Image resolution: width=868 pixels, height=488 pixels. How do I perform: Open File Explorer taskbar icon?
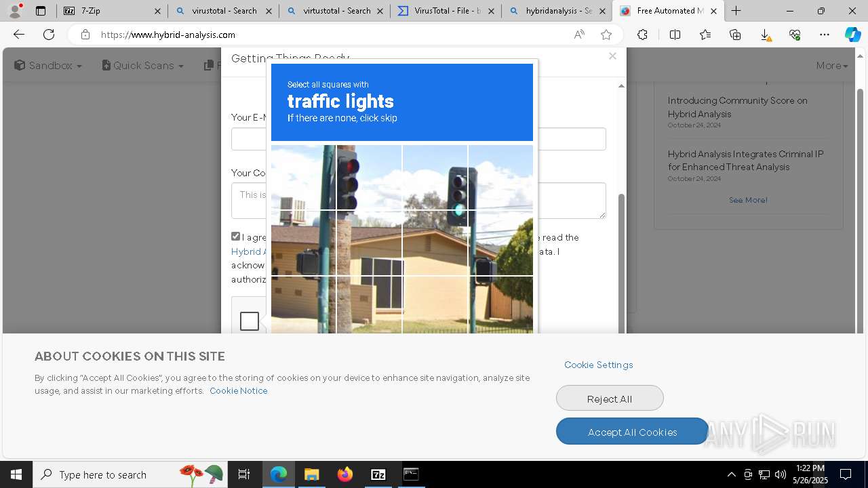(x=311, y=474)
